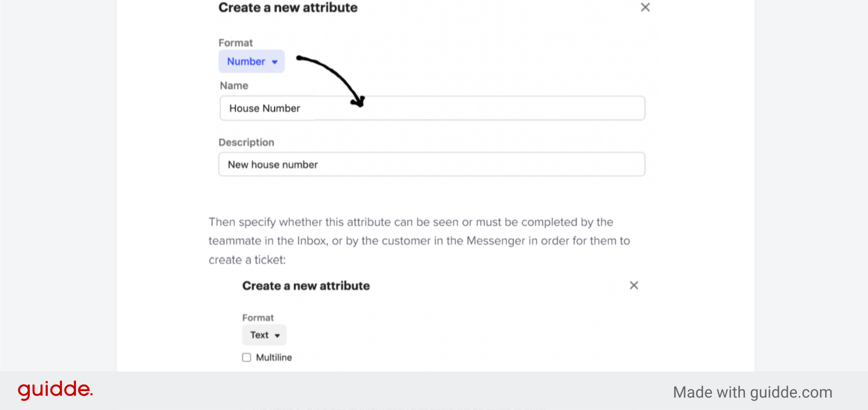Click the Name label above House Number
868x410 pixels.
[233, 86]
